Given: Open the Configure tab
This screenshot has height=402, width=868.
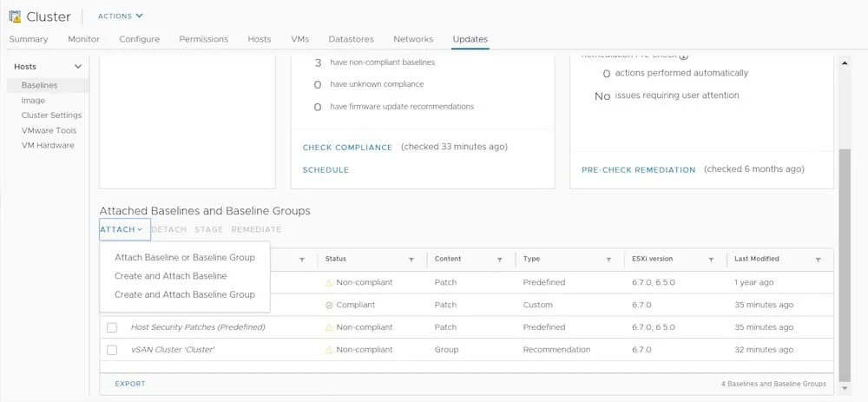Looking at the screenshot, I should point(140,39).
